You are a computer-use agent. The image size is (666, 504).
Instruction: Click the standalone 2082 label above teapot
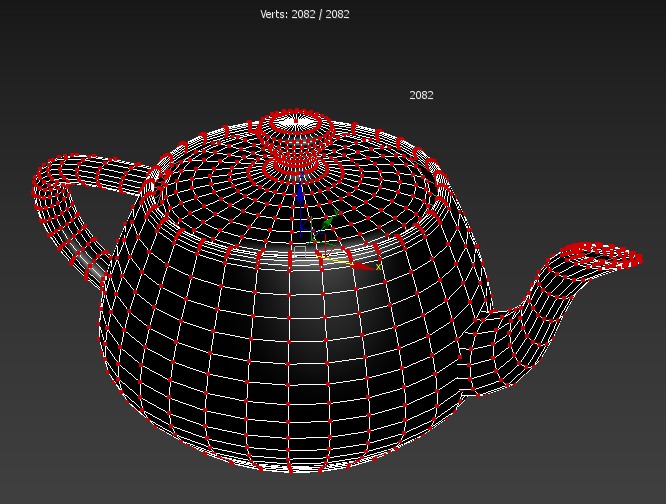click(421, 95)
